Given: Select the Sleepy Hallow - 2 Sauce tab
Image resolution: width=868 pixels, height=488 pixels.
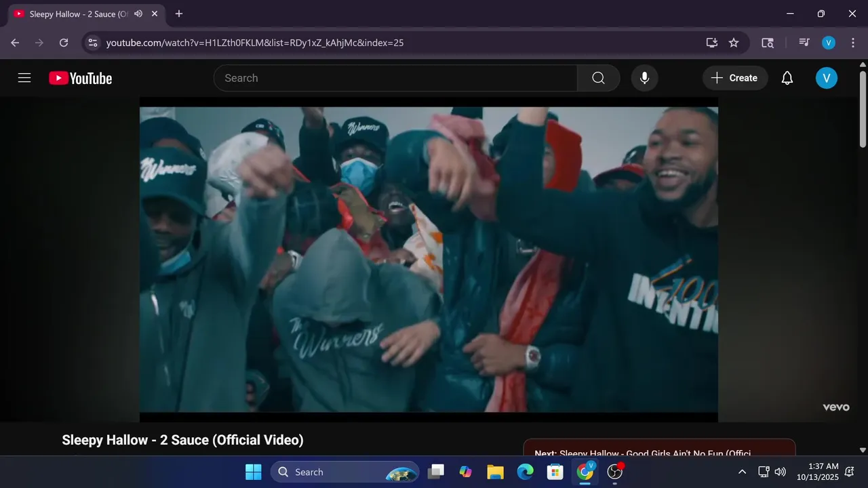Looking at the screenshot, I should pos(77,14).
